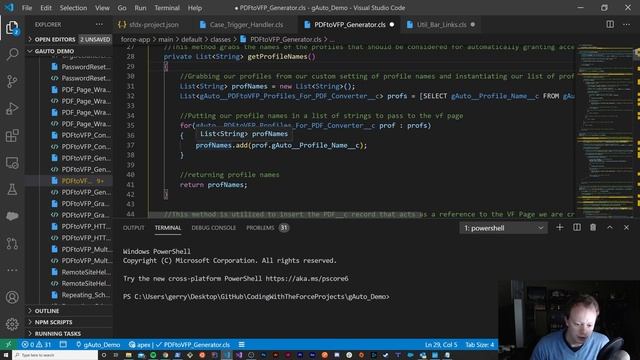640x360 pixels.
Task: Expand the NPM Scripts section
Action: point(69,322)
